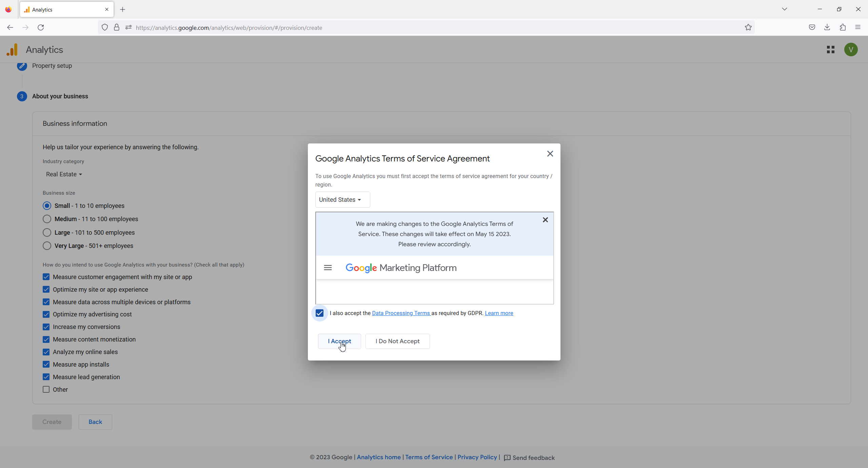Viewport: 868px width, 468px height.
Task: Open the Downloads toolbar icon
Action: [827, 27]
